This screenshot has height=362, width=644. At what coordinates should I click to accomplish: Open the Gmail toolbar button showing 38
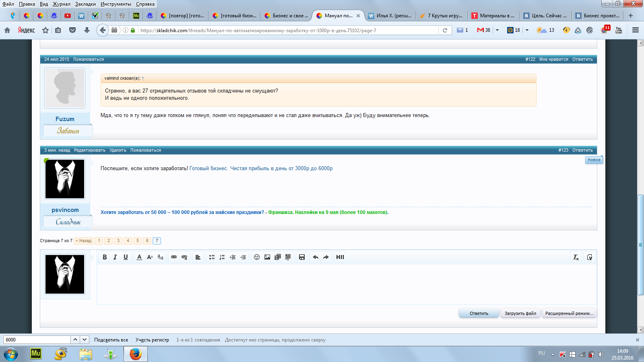tap(483, 30)
